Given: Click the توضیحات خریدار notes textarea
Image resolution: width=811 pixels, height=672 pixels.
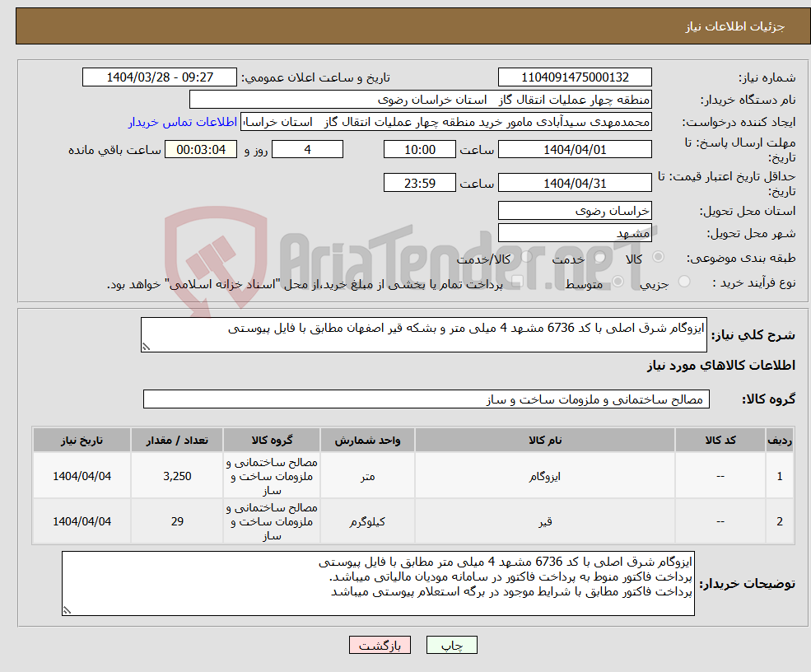Looking at the screenshot, I should [x=378, y=584].
